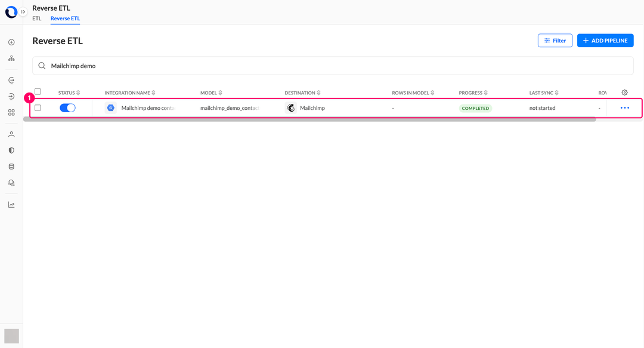Click the outgoing arrow circle sidebar icon
Screen dimensions: 644x348
11,80
